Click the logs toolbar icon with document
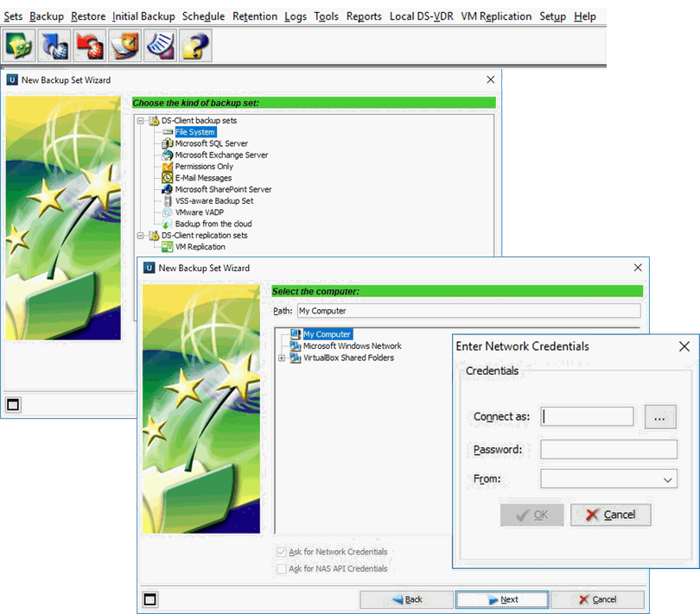 pyautogui.click(x=160, y=46)
